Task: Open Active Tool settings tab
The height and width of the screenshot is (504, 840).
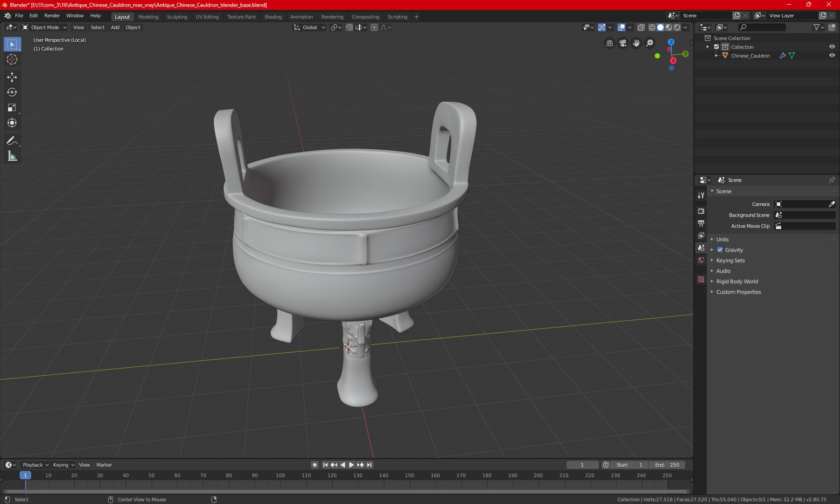Action: point(701,196)
